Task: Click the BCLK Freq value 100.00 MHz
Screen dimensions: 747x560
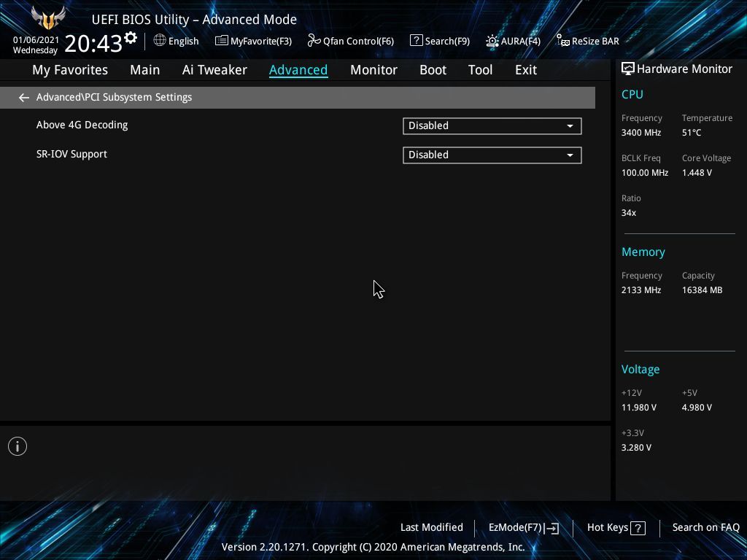Action: pyautogui.click(x=645, y=173)
